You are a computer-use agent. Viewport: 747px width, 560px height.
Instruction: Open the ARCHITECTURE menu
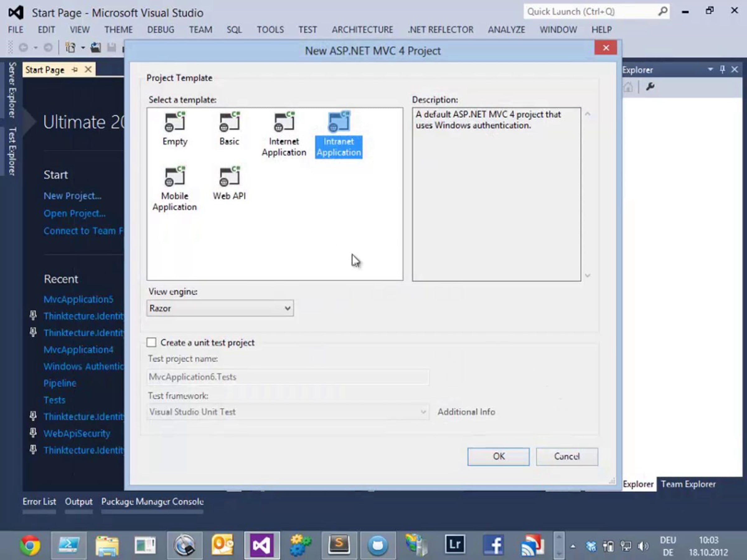coord(362,30)
